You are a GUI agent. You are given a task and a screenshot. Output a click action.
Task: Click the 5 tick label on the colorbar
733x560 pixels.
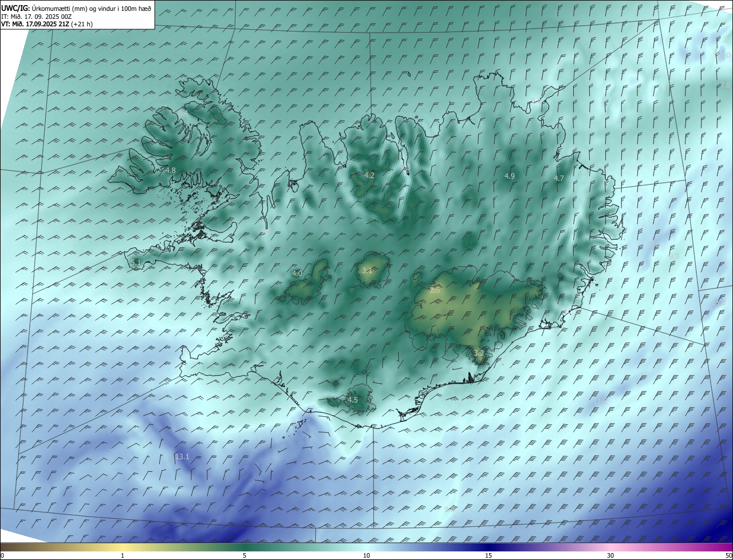245,555
